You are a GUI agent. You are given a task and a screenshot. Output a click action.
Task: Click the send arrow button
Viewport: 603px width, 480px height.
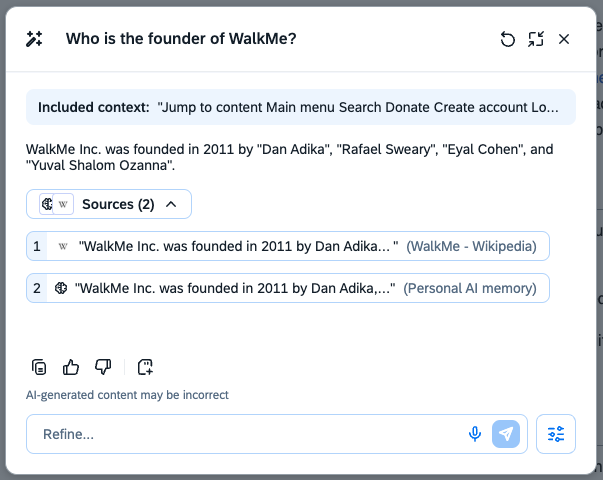[x=506, y=434]
